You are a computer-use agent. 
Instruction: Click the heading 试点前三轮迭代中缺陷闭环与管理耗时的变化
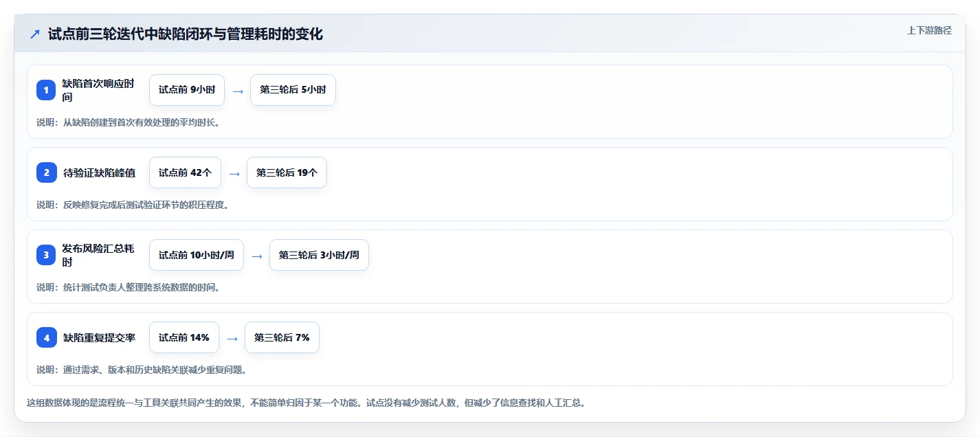[186, 34]
